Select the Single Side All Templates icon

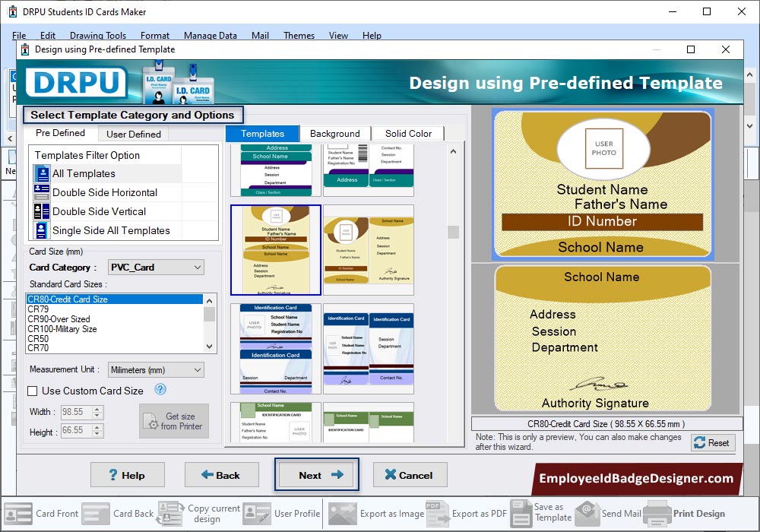pos(42,230)
